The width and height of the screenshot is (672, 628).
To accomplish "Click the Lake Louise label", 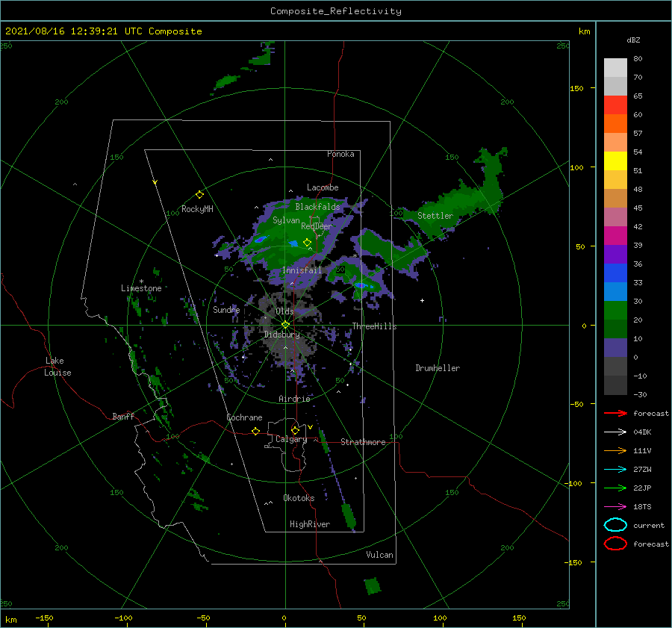I will [x=57, y=367].
